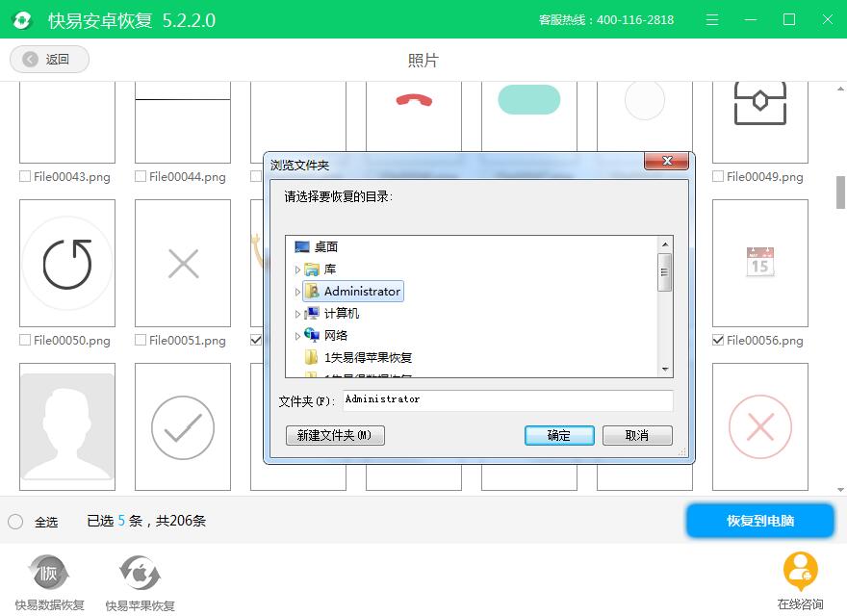Click 新建文件夹(M) button

click(x=335, y=435)
